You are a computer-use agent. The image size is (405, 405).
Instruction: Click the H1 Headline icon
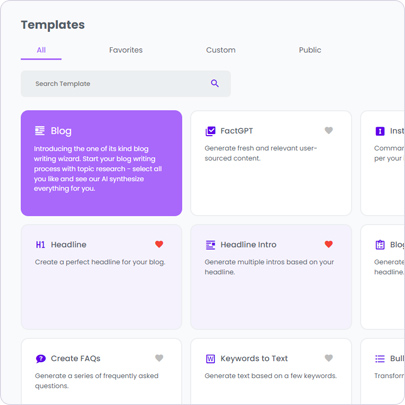(x=40, y=245)
